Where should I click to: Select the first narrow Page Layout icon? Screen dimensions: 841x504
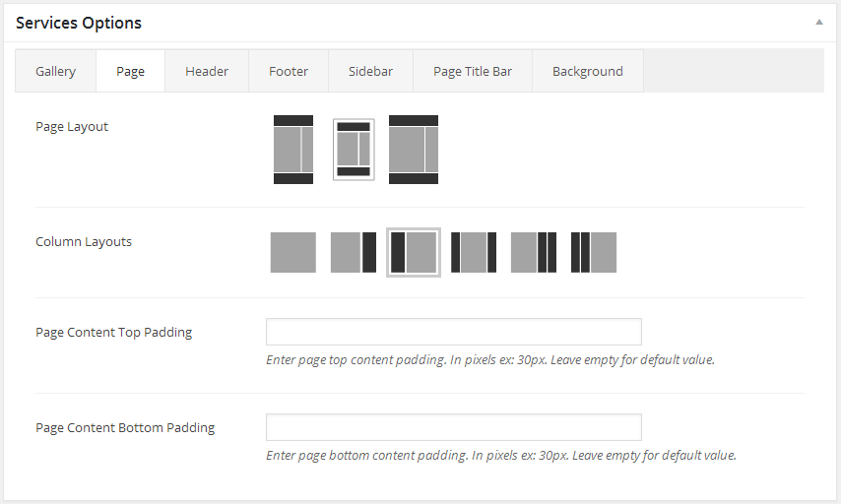(293, 150)
